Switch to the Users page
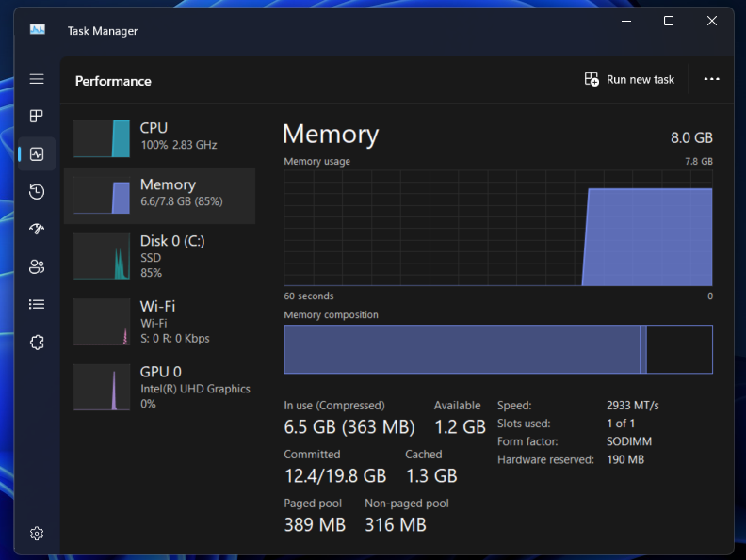 click(37, 266)
